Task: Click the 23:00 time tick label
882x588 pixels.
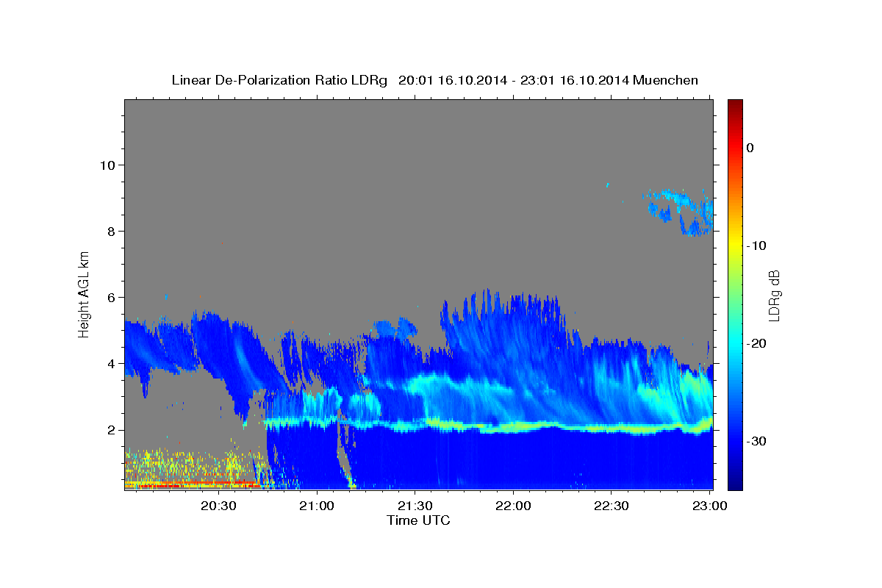Action: pyautogui.click(x=709, y=506)
